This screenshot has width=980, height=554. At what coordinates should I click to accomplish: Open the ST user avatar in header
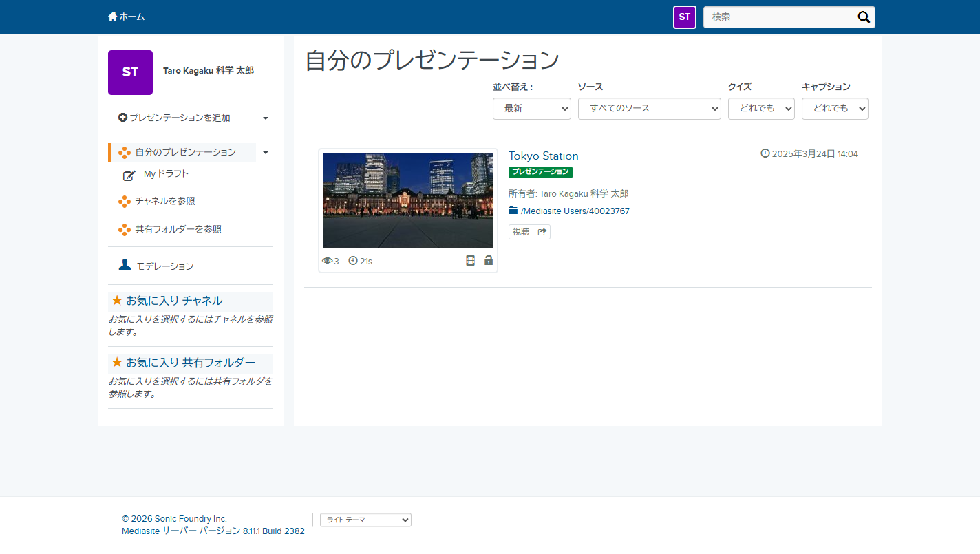[x=685, y=17]
